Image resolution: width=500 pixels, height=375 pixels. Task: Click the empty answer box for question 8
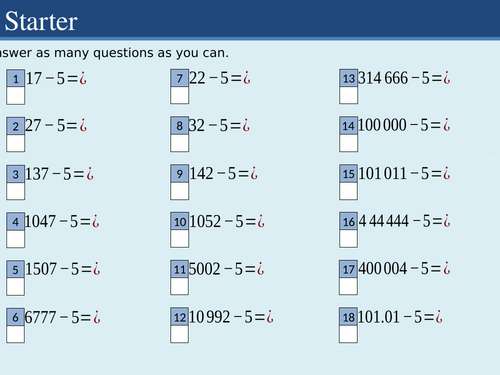(180, 143)
